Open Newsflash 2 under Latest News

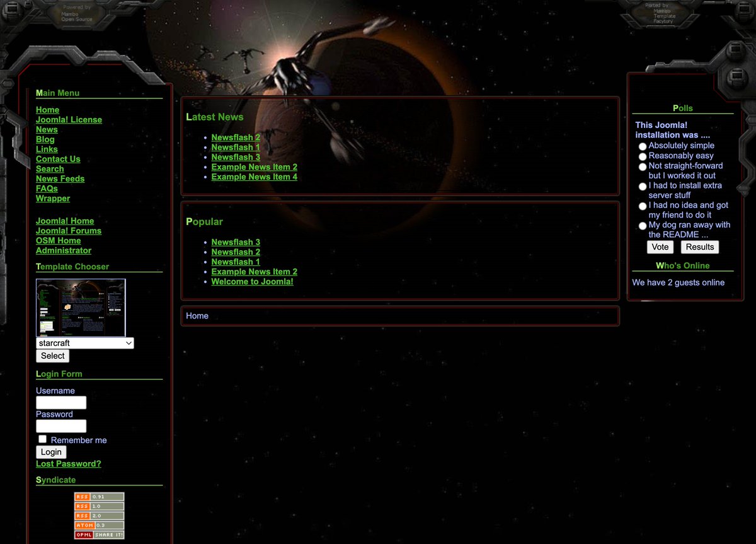coord(236,137)
